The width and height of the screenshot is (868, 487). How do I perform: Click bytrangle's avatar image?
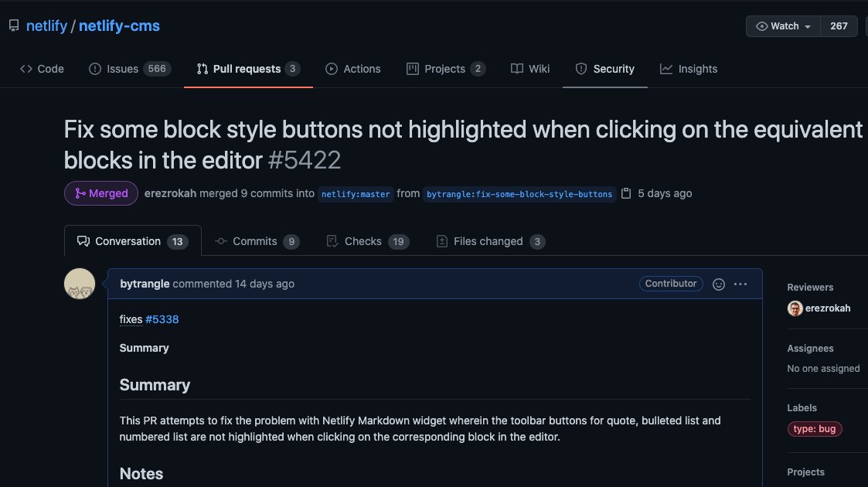click(x=80, y=284)
